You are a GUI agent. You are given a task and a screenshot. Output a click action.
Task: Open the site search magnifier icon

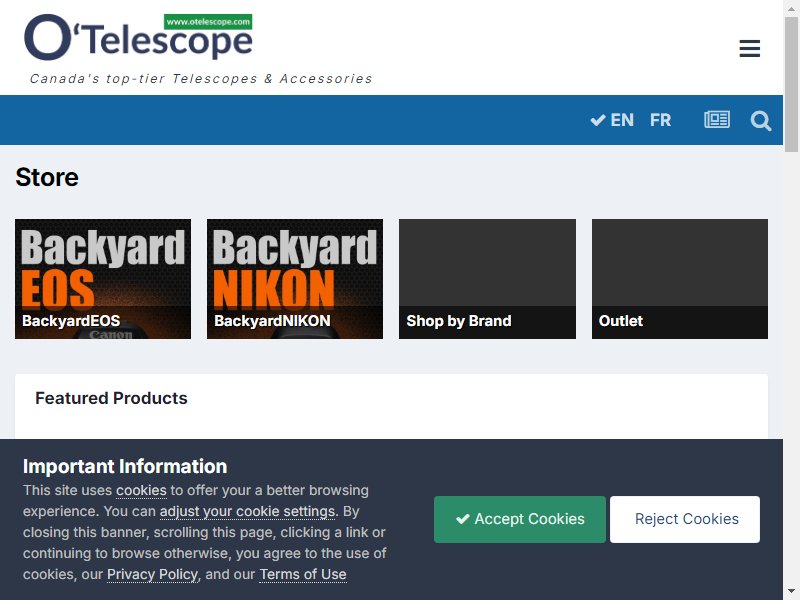click(x=760, y=121)
